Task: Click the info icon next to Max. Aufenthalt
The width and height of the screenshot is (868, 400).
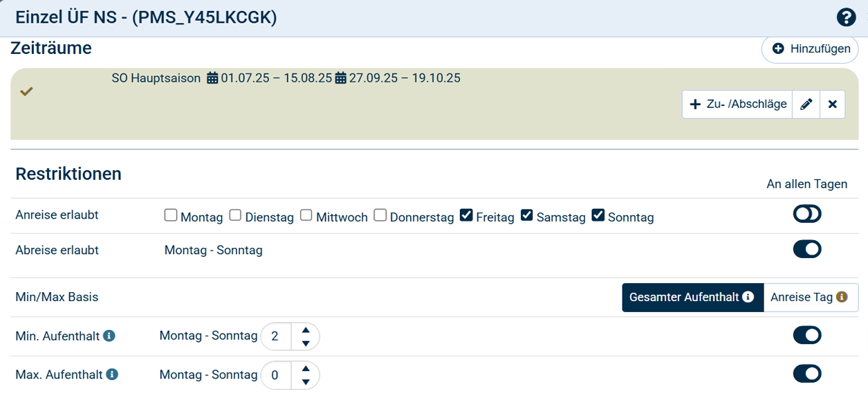Action: [111, 375]
